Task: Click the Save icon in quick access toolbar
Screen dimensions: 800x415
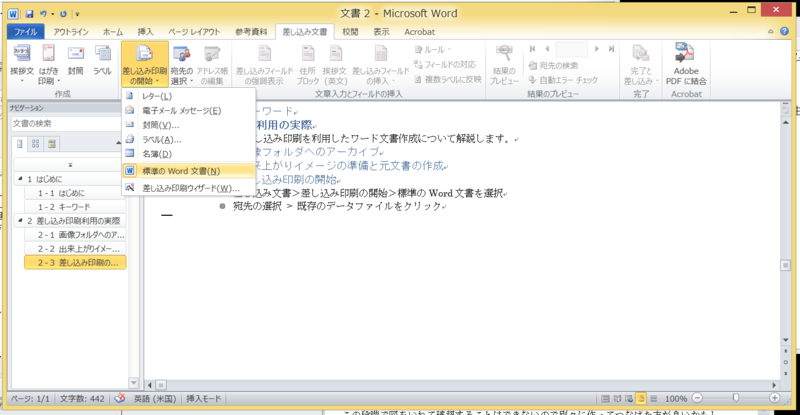Action: [30, 14]
